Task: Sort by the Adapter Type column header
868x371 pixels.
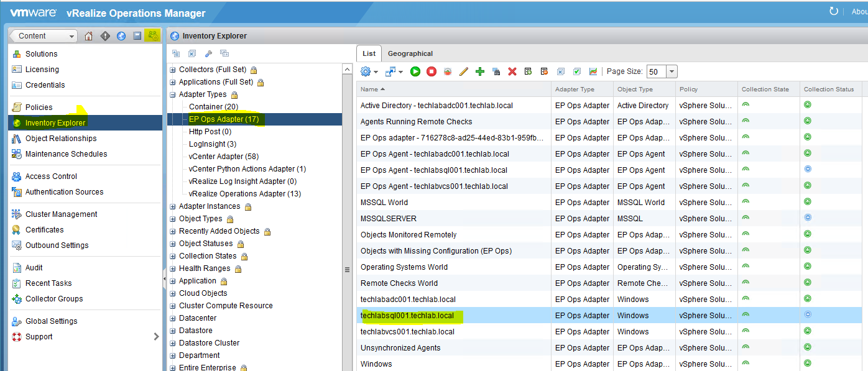Action: coord(582,89)
